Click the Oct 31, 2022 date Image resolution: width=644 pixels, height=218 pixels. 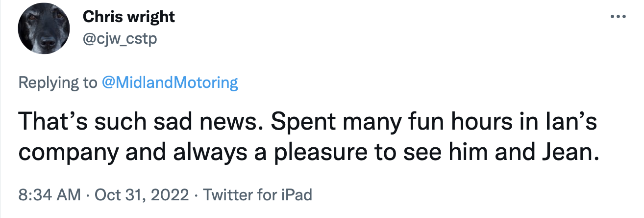tap(142, 195)
